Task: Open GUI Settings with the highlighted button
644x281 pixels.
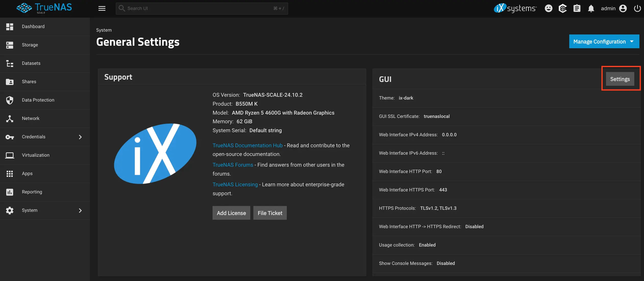Action: point(620,79)
